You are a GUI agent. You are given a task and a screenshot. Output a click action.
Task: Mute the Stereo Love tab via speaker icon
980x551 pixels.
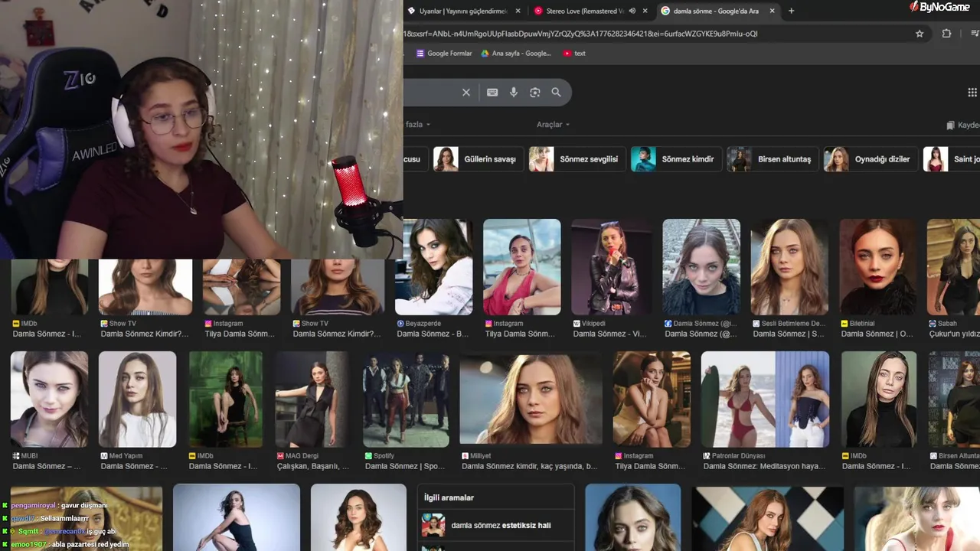(632, 11)
